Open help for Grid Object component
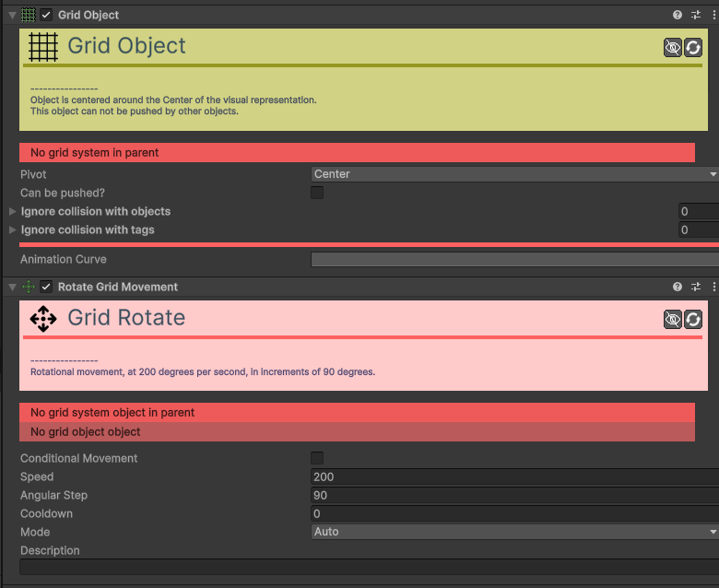 coord(678,16)
